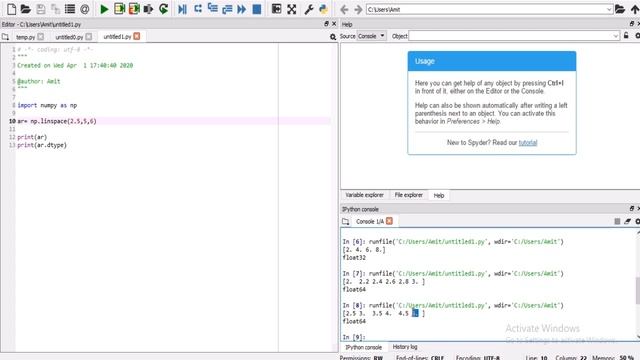Close the temp.py tab

tap(40, 37)
